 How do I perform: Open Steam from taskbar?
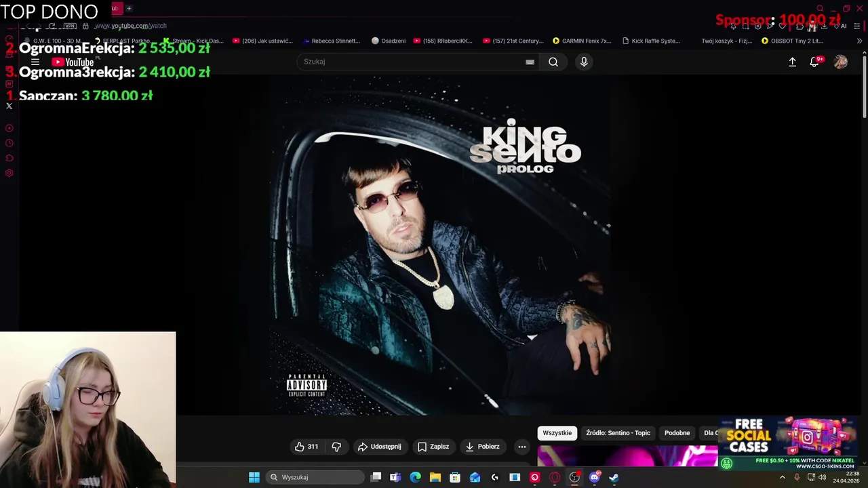614,477
